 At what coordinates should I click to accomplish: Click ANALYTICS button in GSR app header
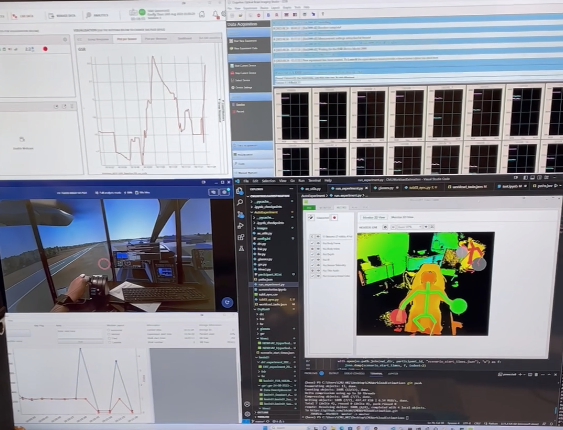[97, 15]
